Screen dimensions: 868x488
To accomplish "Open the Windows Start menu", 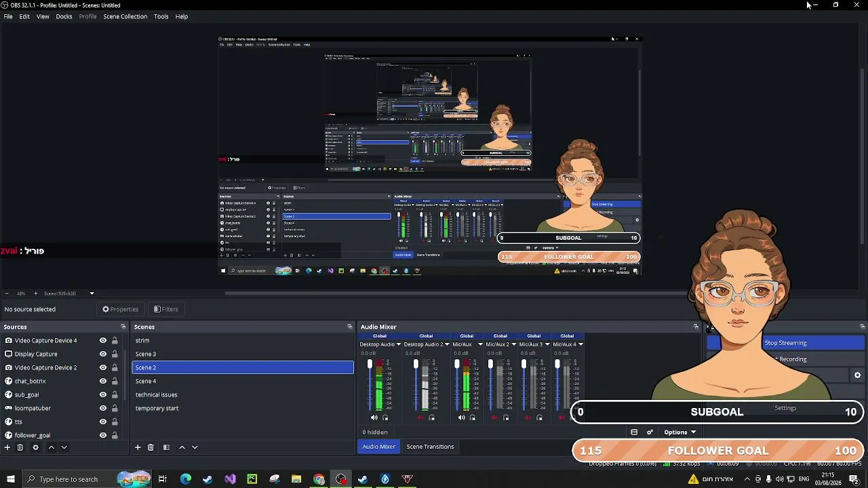I will click(11, 479).
